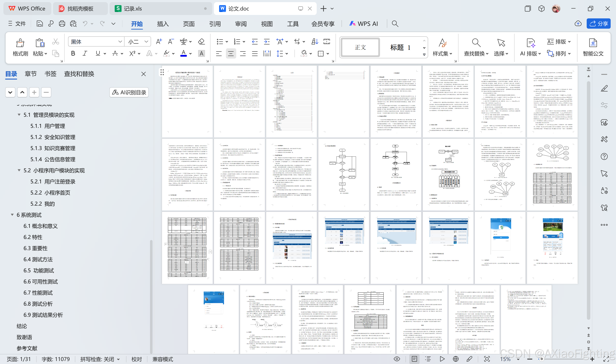Click the Help question mark in right sidebar
Image resolution: width=616 pixels, height=364 pixels.
coord(604,156)
